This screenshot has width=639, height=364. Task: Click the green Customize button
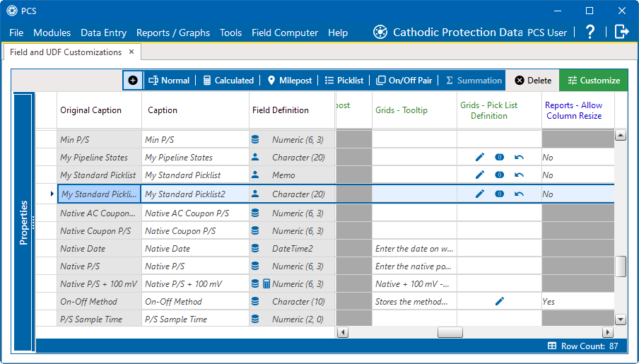594,81
